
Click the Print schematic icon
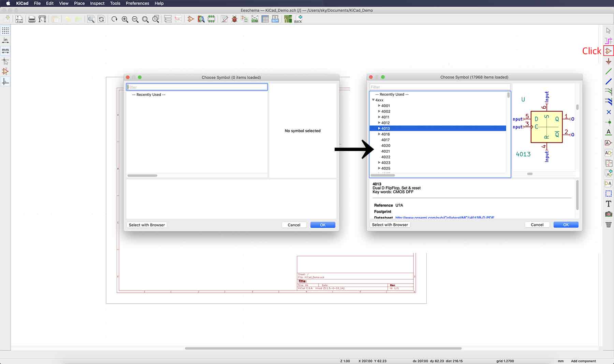32,19
